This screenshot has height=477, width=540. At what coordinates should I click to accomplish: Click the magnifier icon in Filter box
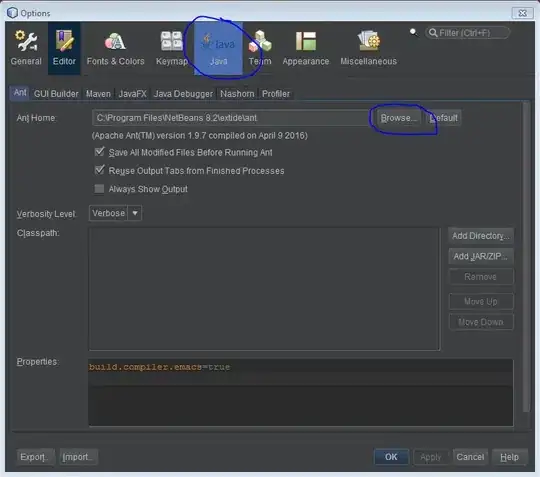click(433, 33)
